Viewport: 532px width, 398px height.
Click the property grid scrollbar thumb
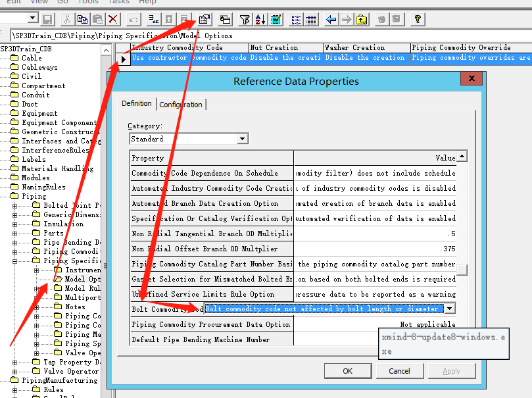tap(462, 270)
